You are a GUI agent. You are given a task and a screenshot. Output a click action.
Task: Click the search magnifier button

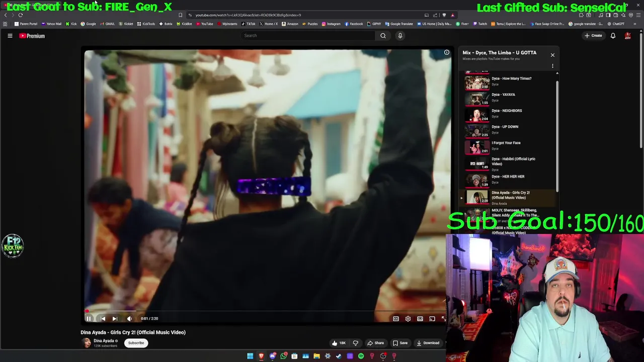pyautogui.click(x=383, y=36)
